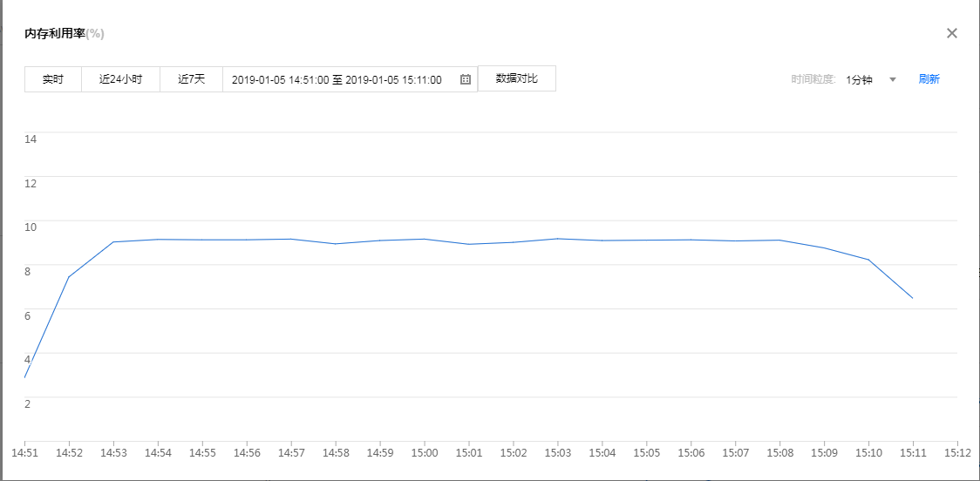Close the memory utilization dialog
The width and height of the screenshot is (980, 481).
click(952, 33)
